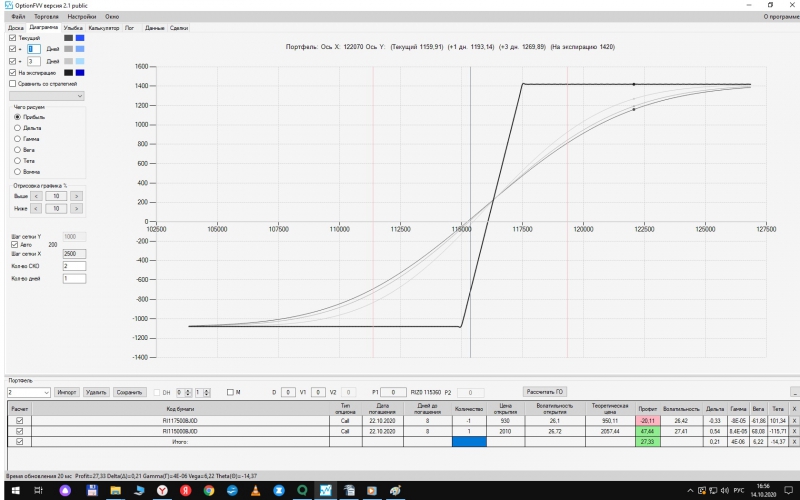
Task: Expand the strategy comparison dropdown
Action: click(x=46, y=96)
